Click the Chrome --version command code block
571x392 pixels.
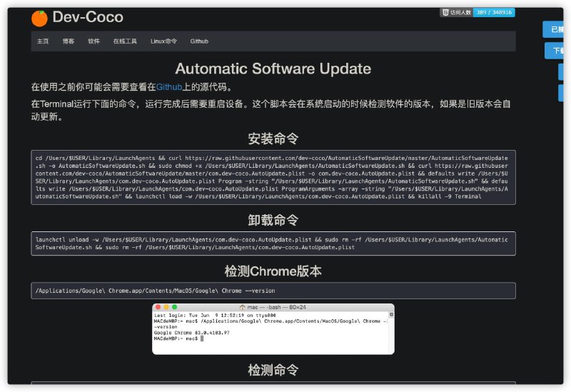pos(273,291)
